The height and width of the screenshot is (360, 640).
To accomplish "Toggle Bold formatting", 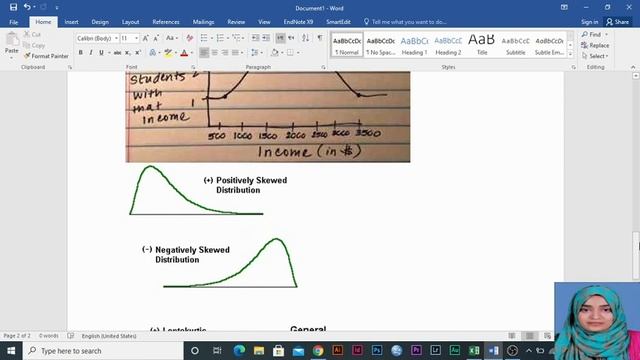I will pyautogui.click(x=80, y=53).
